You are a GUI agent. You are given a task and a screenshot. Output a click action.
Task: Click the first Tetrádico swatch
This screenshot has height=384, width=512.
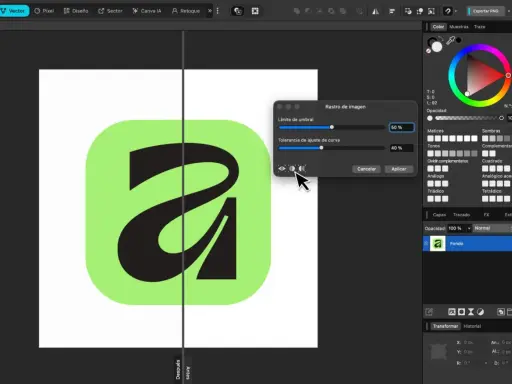[485, 199]
